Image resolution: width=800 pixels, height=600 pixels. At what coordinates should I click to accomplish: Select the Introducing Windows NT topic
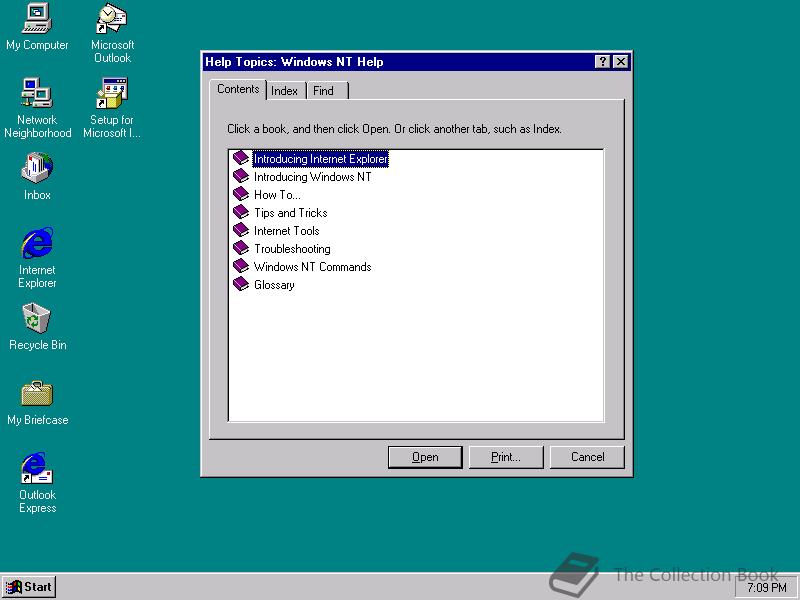point(312,177)
